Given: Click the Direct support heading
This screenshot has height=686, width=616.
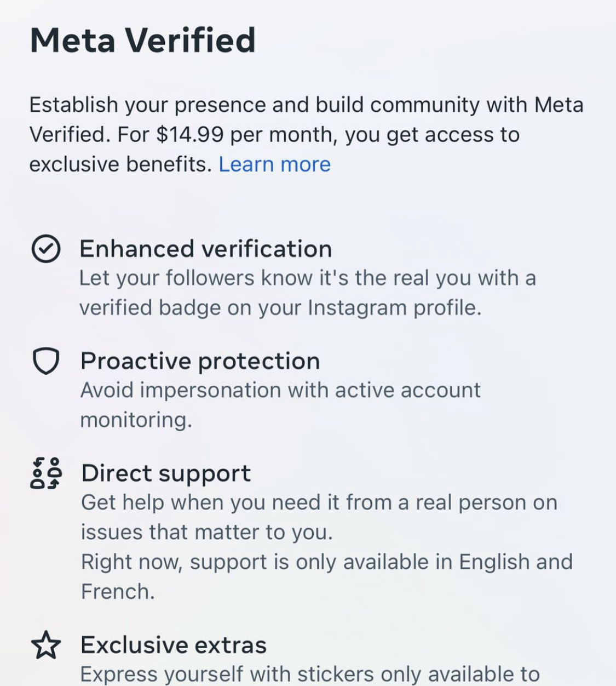Looking at the screenshot, I should pos(166,473).
